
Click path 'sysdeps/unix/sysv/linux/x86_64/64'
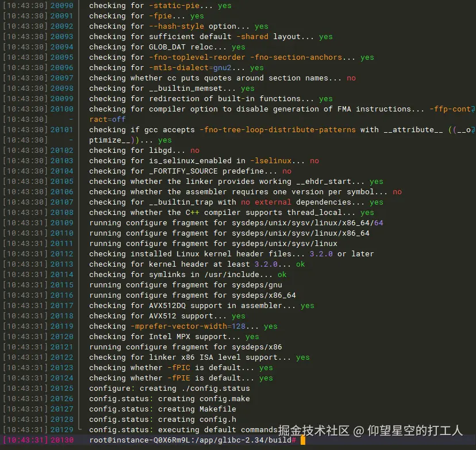[307, 223]
